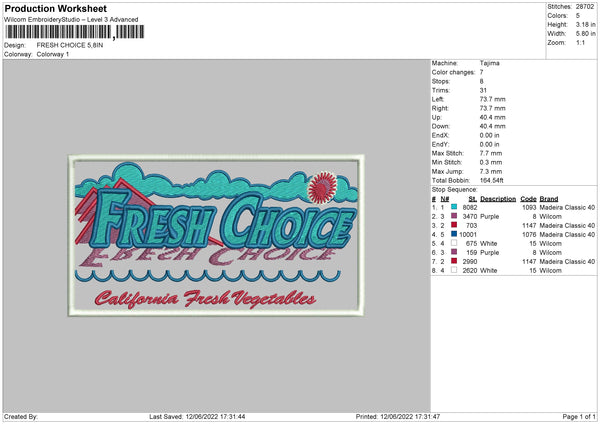
Task: Click the white swatch beside stitch count 2620
Action: tap(454, 270)
